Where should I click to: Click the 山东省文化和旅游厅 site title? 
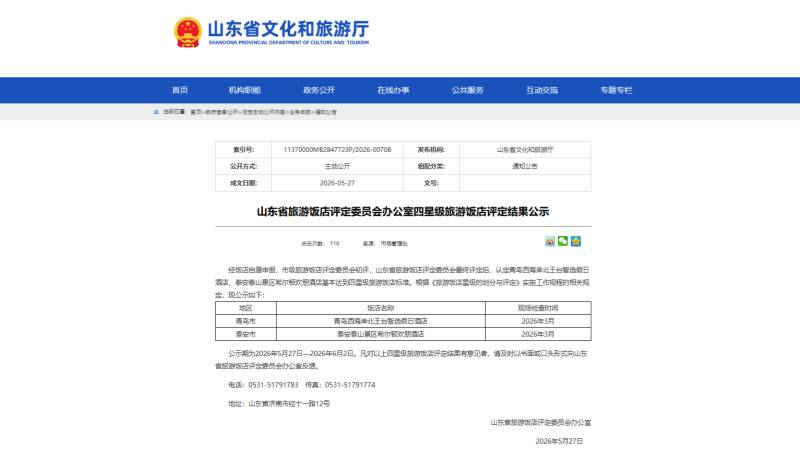click(x=288, y=29)
